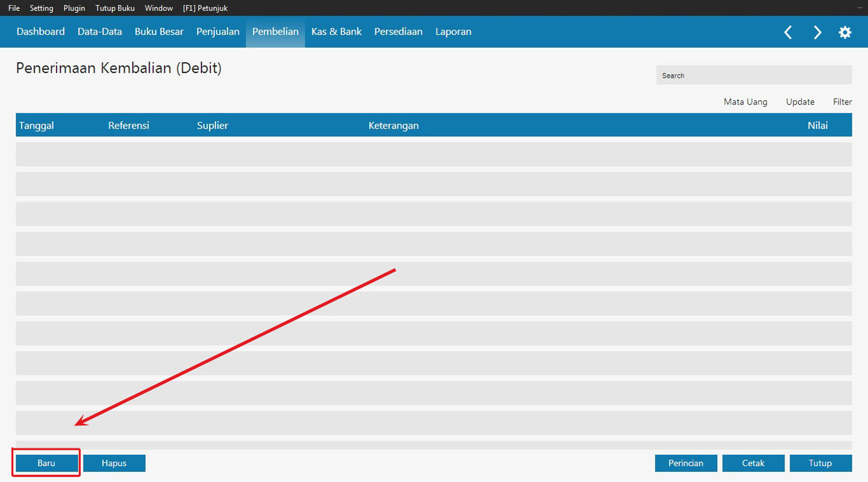Click into the Search field

pyautogui.click(x=754, y=75)
